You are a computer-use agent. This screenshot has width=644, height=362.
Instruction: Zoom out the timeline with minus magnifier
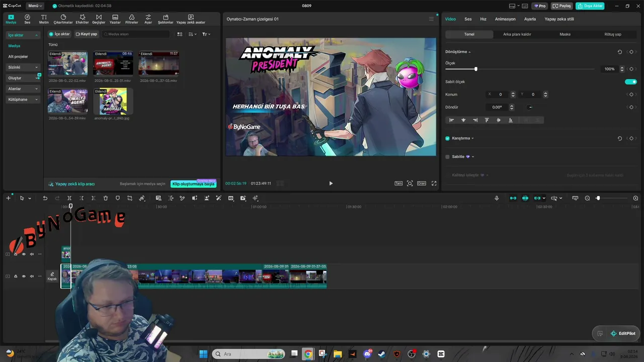pyautogui.click(x=587, y=198)
